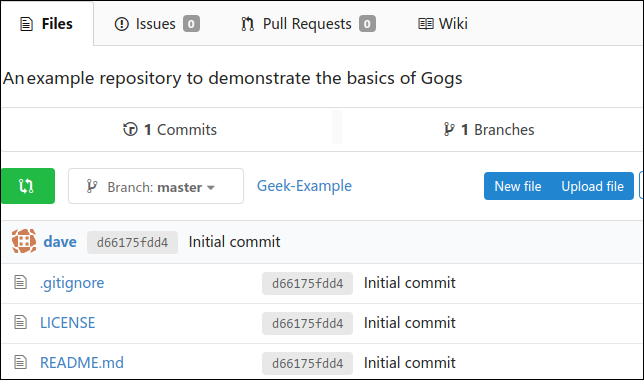Click the LICENSE file icon
Image resolution: width=644 pixels, height=380 pixels.
click(21, 322)
